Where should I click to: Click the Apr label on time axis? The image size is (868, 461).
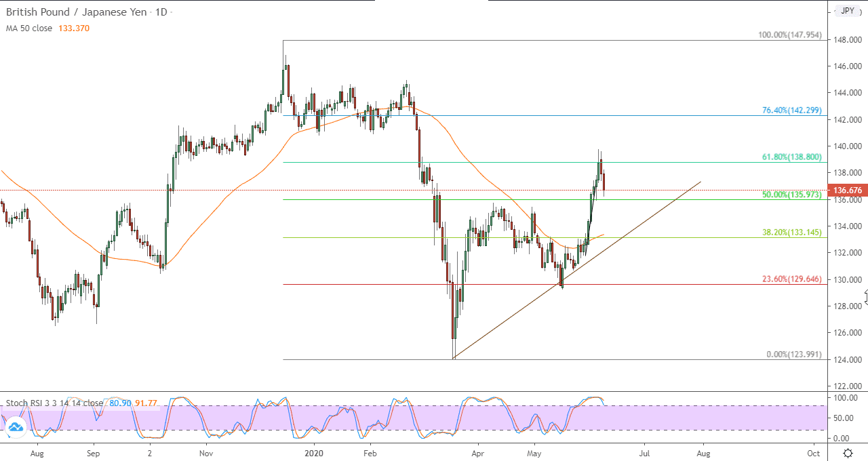click(478, 453)
